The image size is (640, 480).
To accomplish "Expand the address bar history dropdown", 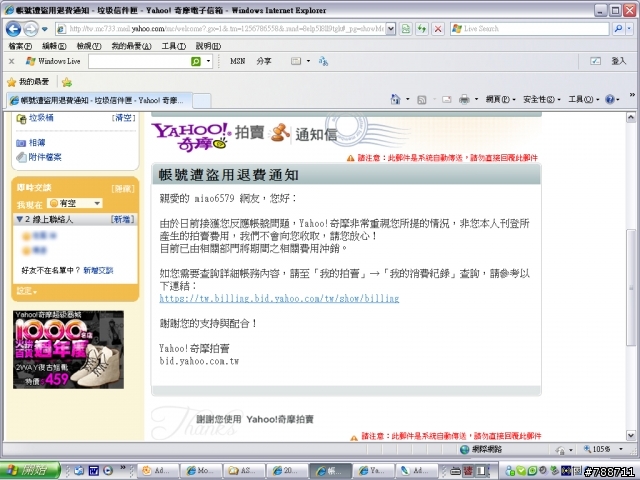I will (x=391, y=29).
